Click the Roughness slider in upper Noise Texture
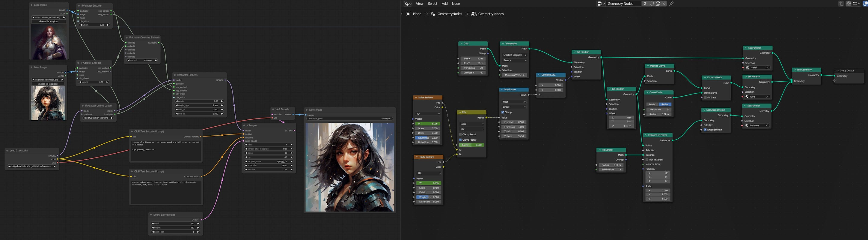The height and width of the screenshot is (240, 868). coord(428,138)
